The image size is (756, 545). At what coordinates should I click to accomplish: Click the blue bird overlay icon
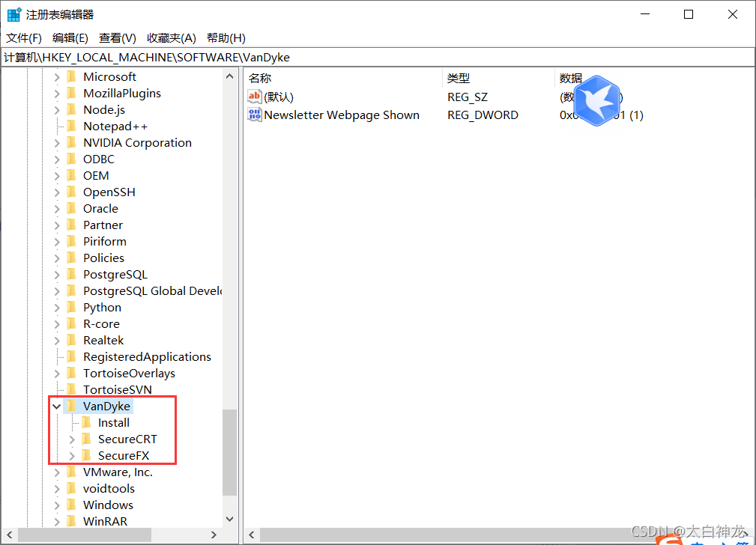click(x=597, y=101)
